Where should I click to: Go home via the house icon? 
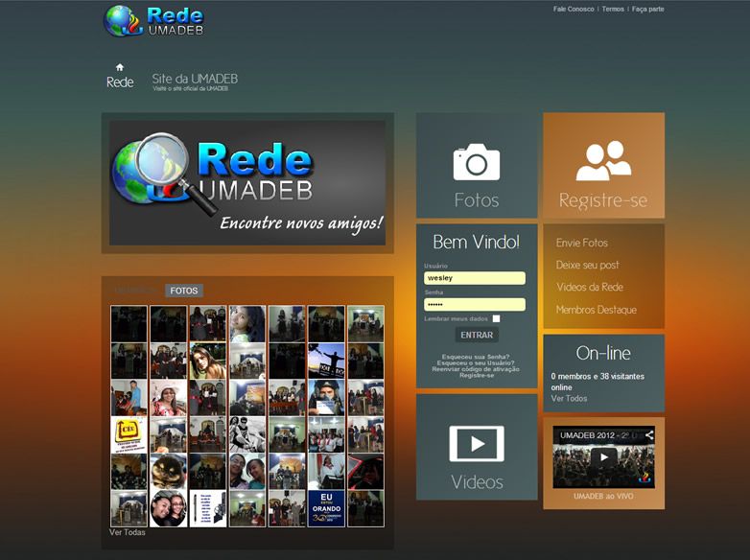[x=120, y=67]
